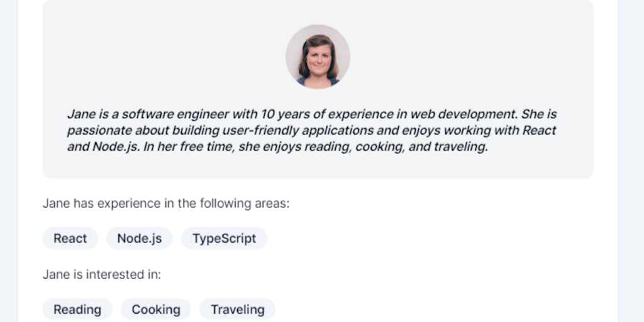Click Jane's round profile photo
644x322 pixels.
[318, 57]
